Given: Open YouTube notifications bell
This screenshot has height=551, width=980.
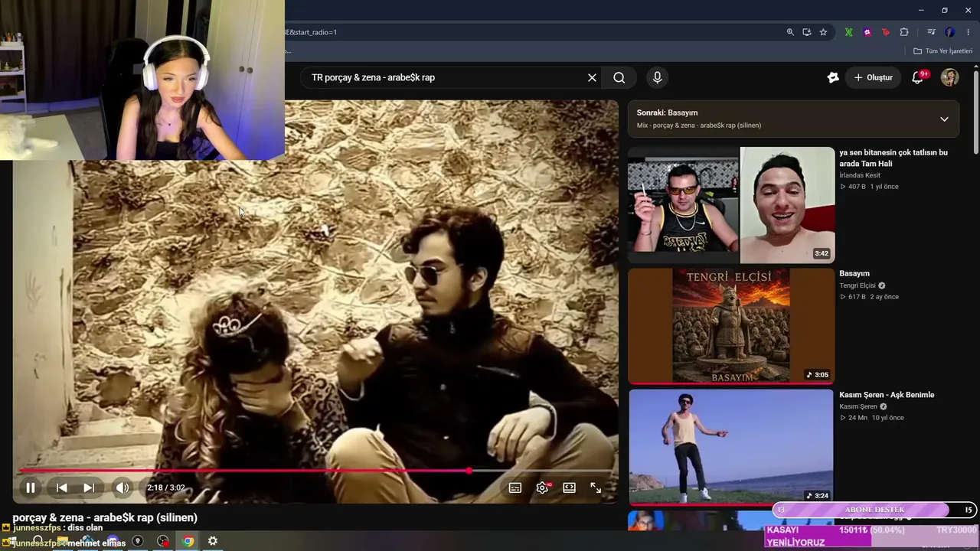Looking at the screenshot, I should click(x=917, y=77).
